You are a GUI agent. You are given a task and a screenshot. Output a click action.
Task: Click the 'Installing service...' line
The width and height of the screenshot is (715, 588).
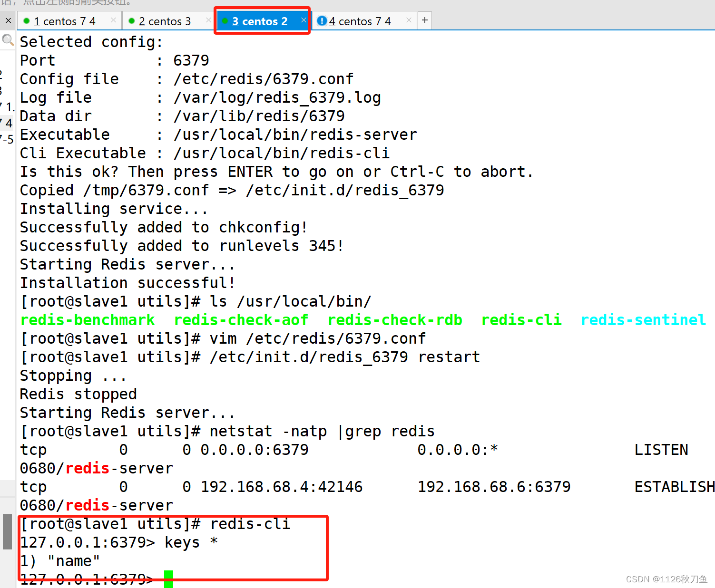point(114,209)
